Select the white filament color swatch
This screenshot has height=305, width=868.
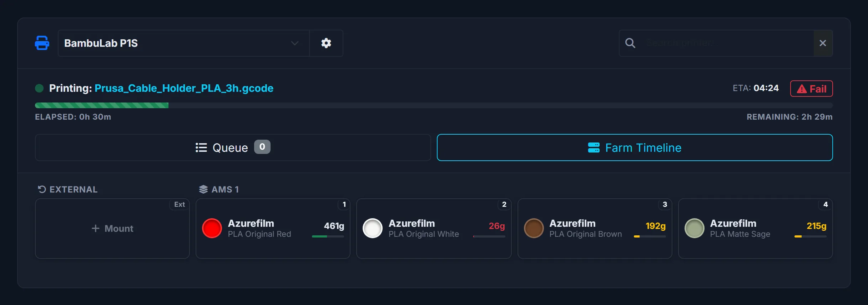pos(373,228)
